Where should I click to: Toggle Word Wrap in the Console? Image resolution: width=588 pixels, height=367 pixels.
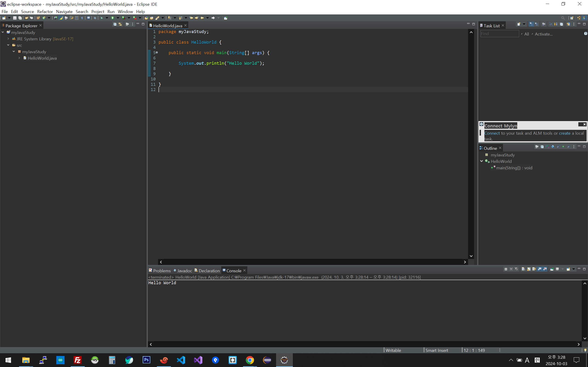(534, 269)
